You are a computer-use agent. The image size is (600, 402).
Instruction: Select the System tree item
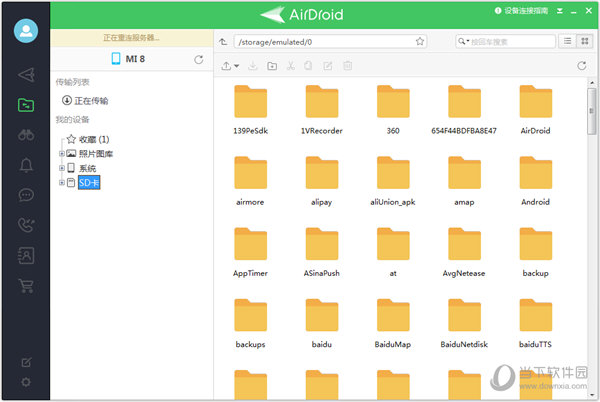point(82,168)
